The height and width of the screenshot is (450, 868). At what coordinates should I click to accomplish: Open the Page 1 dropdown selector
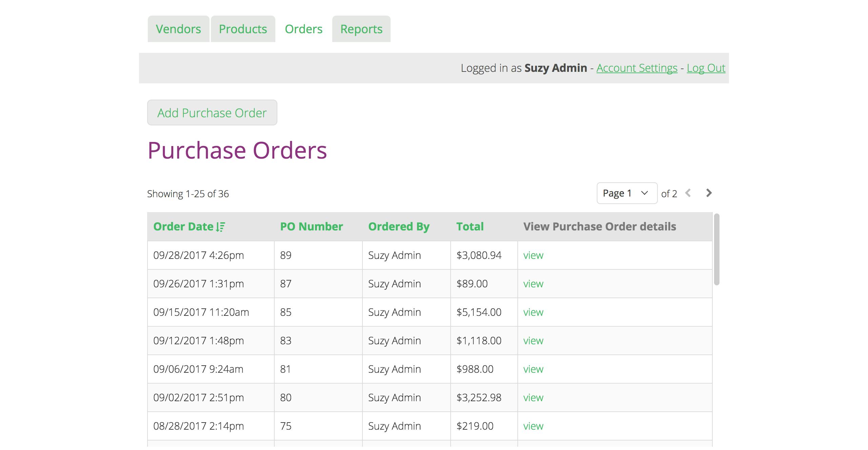627,193
